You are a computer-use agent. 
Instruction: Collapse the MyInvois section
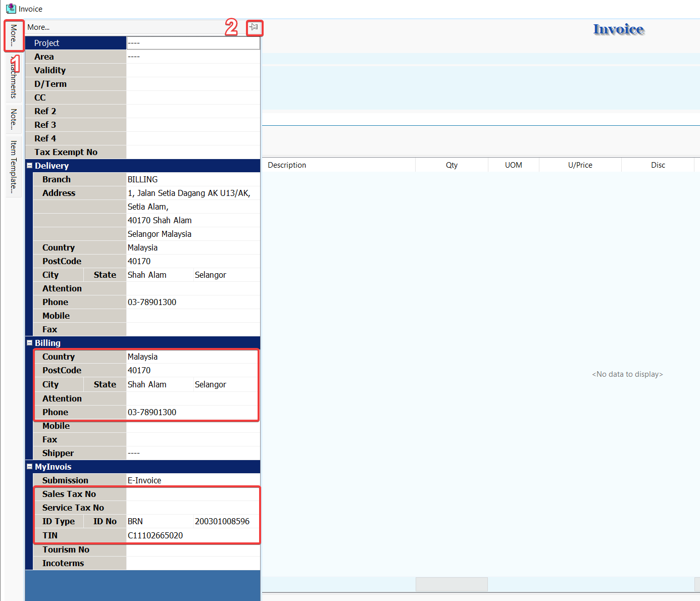pos(30,467)
